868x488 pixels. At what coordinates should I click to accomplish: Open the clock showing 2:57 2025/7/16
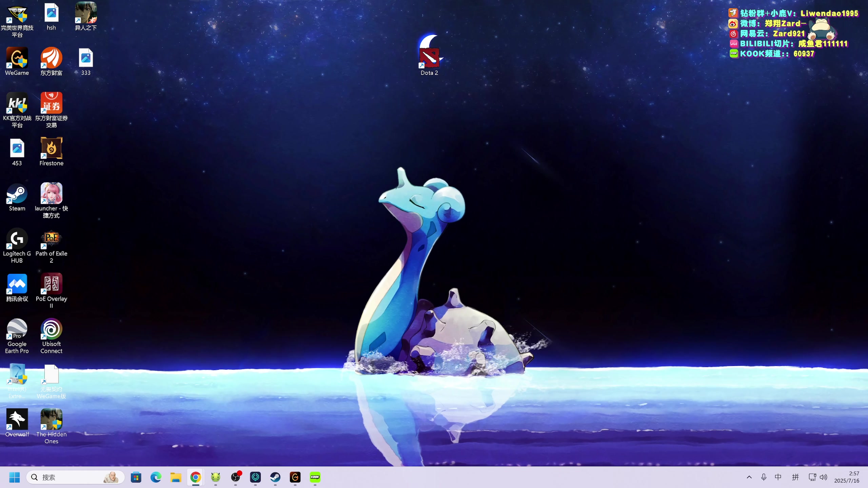pyautogui.click(x=847, y=477)
